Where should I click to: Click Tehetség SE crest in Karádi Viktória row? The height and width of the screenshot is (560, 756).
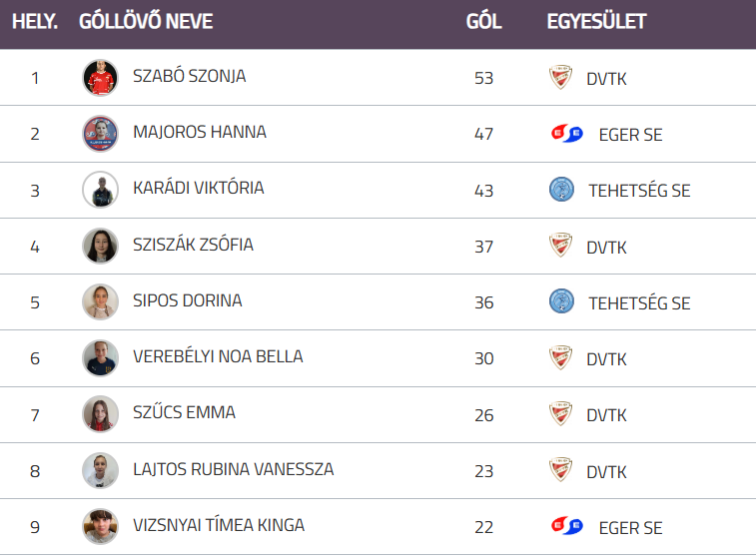pos(562,190)
